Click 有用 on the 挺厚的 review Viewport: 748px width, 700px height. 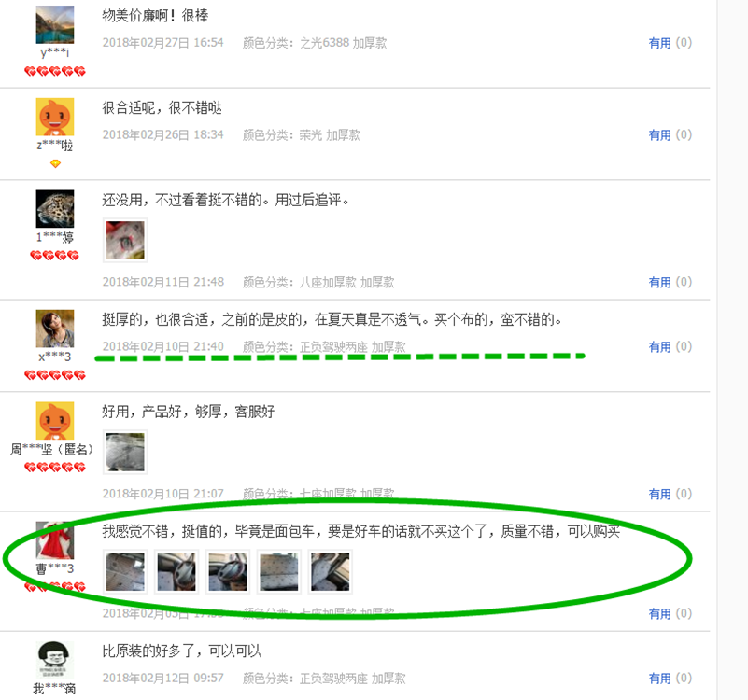[659, 346]
